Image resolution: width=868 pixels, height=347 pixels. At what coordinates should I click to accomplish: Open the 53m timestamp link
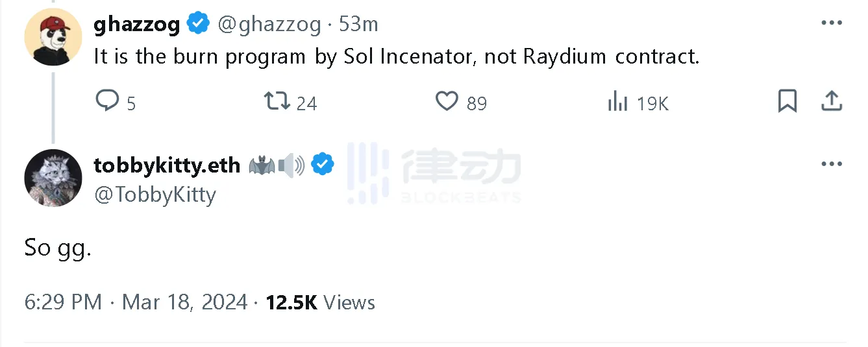point(358,25)
